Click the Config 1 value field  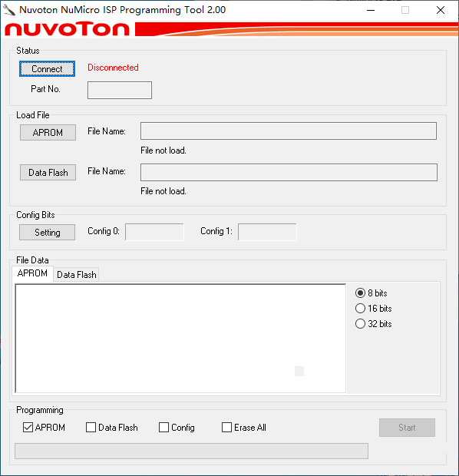(267, 232)
